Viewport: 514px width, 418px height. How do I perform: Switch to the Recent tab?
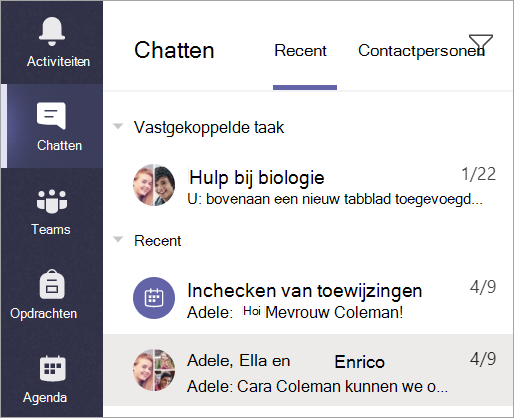click(x=300, y=51)
